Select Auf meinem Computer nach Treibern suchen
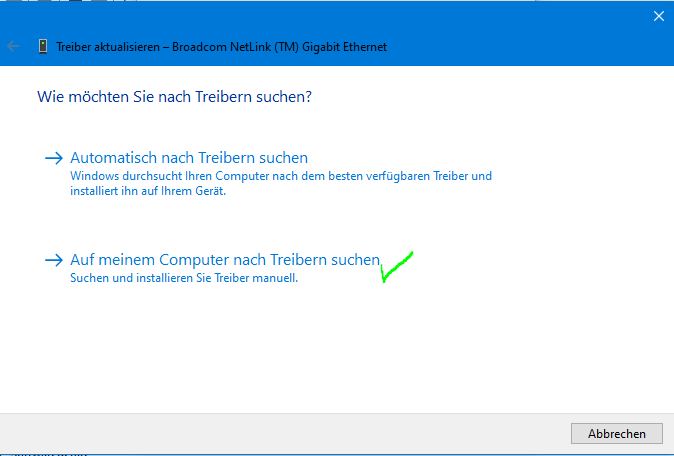This screenshot has height=456, width=674. click(x=225, y=260)
